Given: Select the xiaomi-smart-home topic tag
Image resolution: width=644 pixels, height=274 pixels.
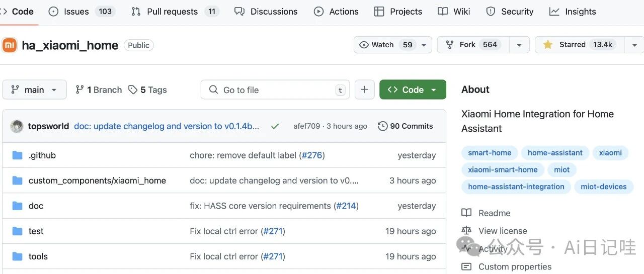Looking at the screenshot, I should (503, 169).
